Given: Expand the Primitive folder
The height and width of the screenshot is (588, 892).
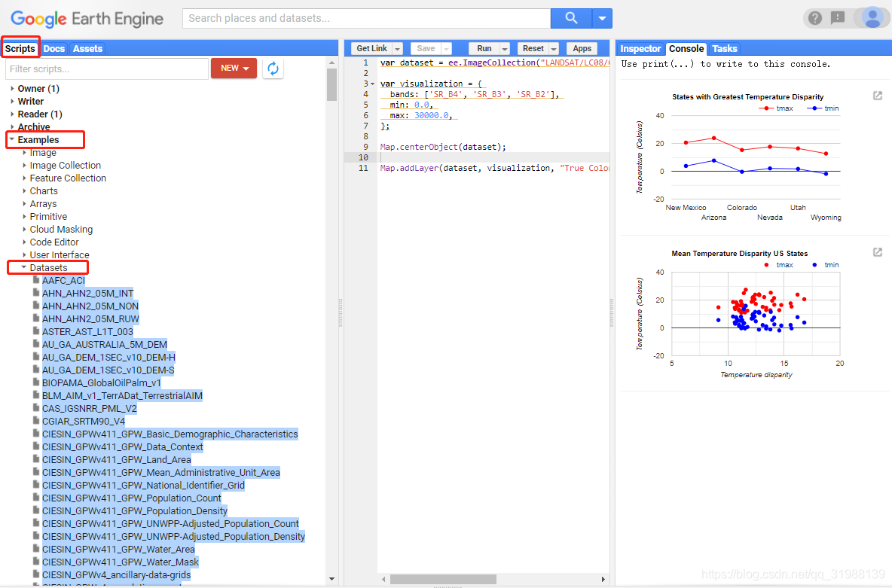Looking at the screenshot, I should [24, 216].
